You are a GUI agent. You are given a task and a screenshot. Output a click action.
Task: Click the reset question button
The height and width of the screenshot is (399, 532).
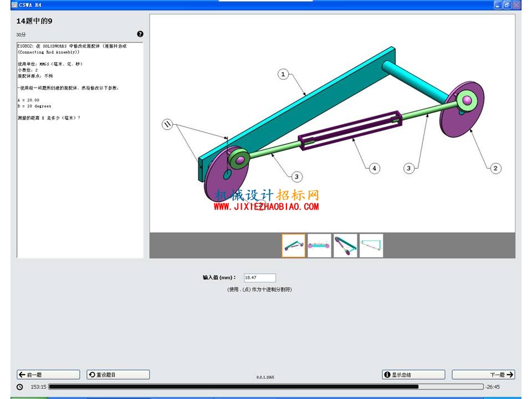point(118,375)
